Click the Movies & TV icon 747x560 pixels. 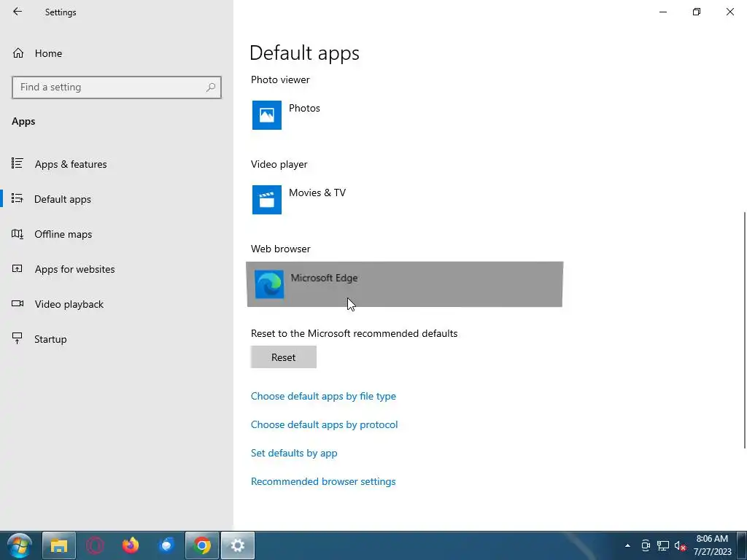267,200
